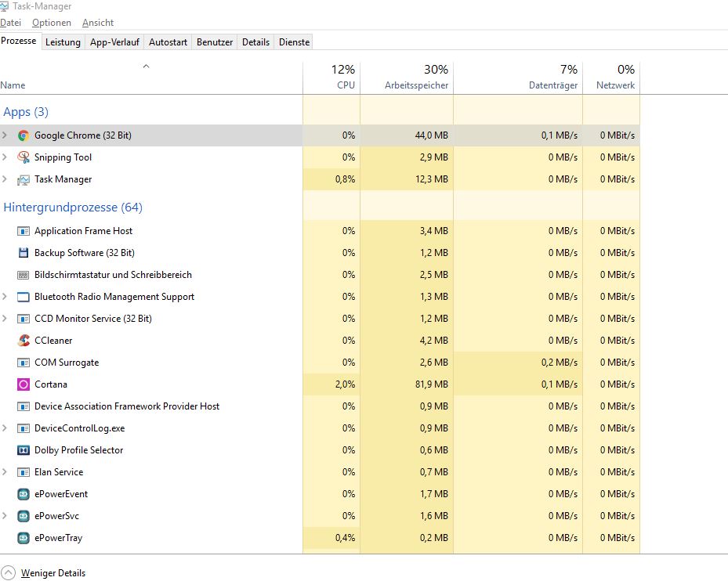Viewport: 728px width, 581px height.
Task: Switch to the Leistung tab
Action: 63,42
